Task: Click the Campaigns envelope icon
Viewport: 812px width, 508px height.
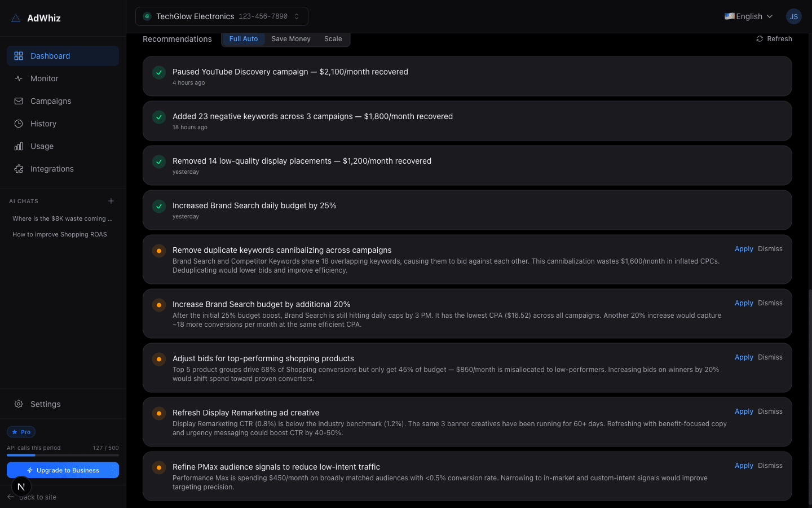Action: 17,101
